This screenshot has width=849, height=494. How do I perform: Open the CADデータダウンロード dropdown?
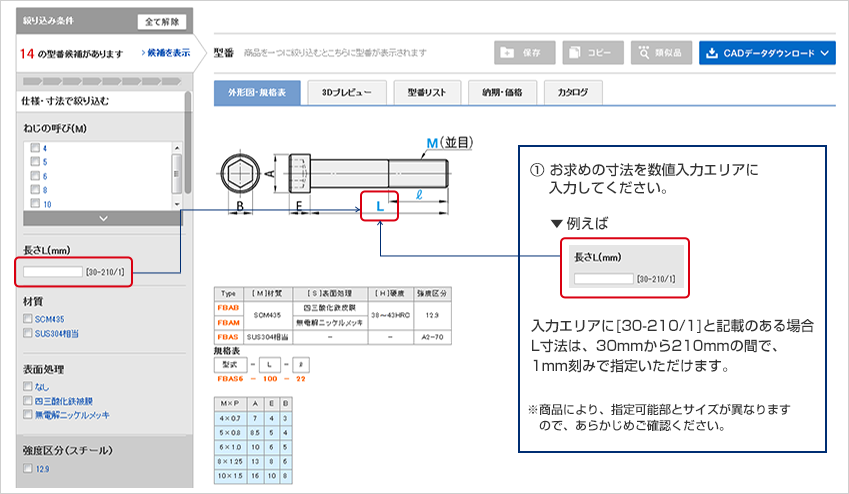[767, 53]
